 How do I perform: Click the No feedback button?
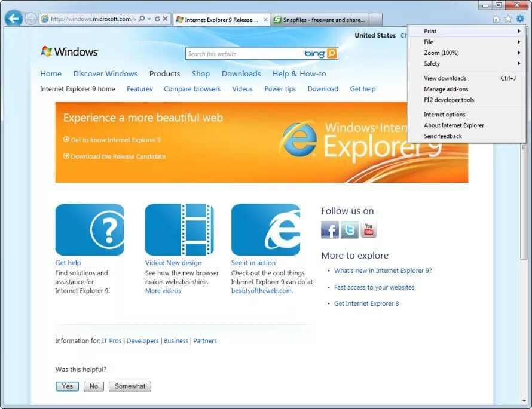click(x=94, y=386)
